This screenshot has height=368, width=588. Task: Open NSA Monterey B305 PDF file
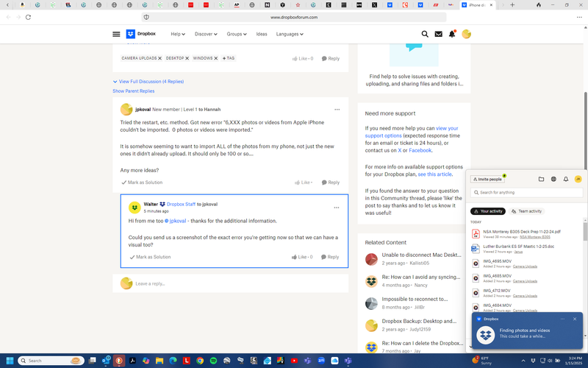[x=521, y=232]
